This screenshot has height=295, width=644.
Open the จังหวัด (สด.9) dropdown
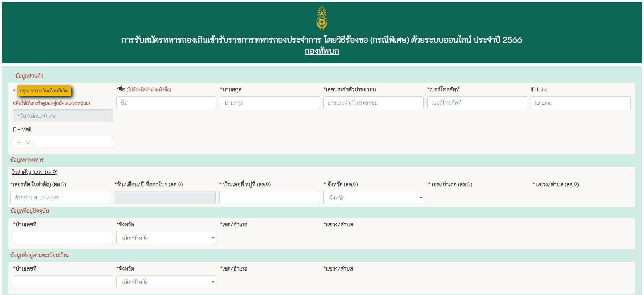tap(374, 197)
